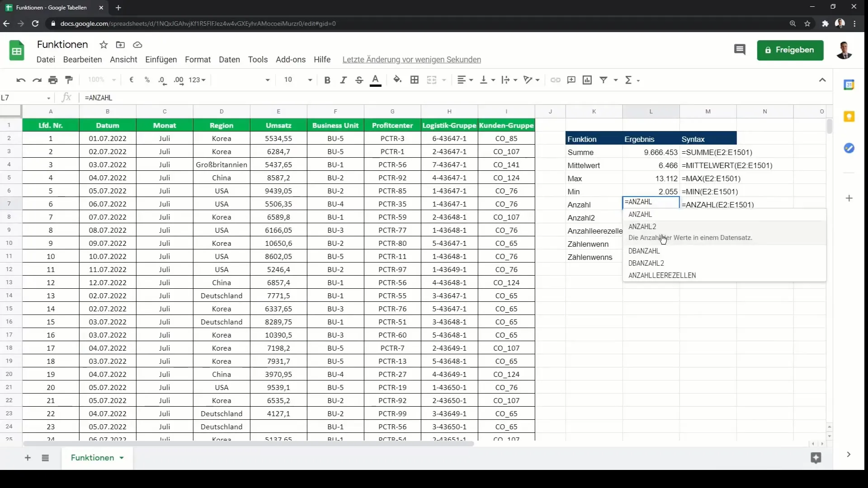Click the green Freigeben share button
868x488 pixels.
point(790,50)
